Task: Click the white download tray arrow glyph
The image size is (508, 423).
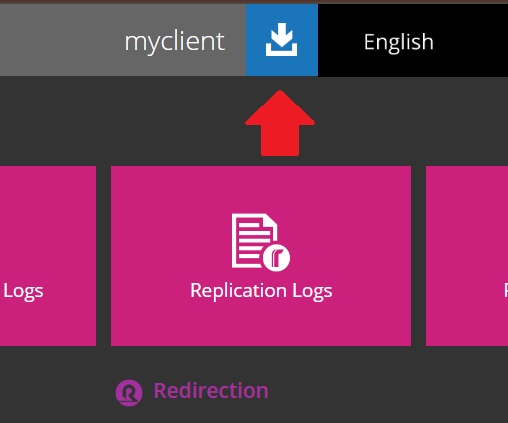Action: [282, 39]
